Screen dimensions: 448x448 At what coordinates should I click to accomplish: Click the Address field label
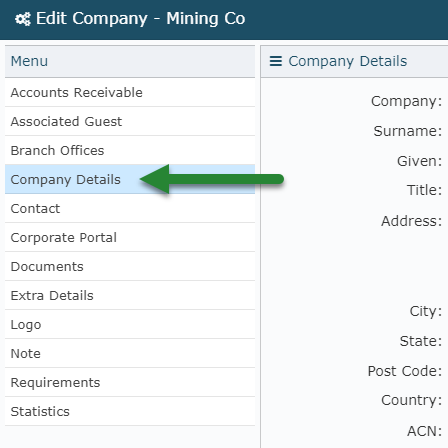412,221
